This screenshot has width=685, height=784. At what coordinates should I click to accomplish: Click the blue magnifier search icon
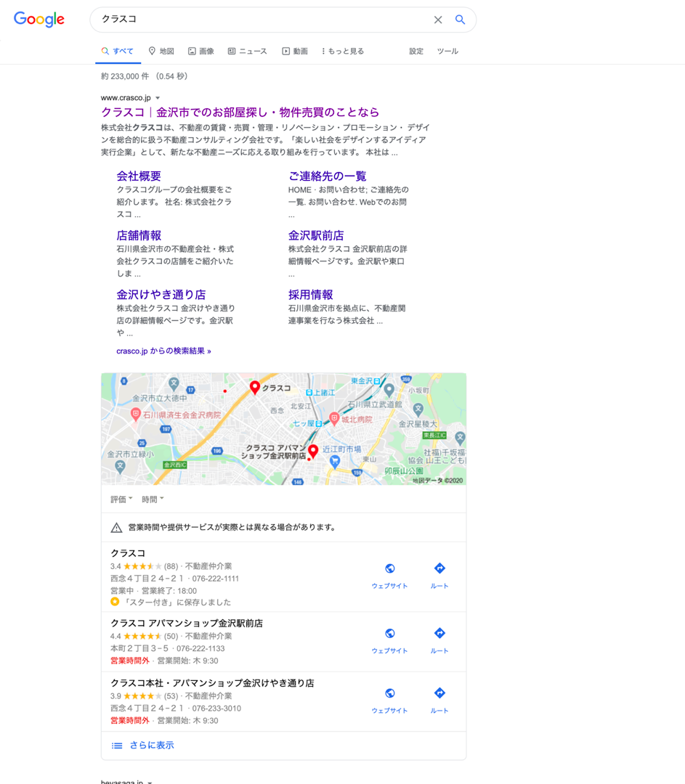pyautogui.click(x=460, y=20)
